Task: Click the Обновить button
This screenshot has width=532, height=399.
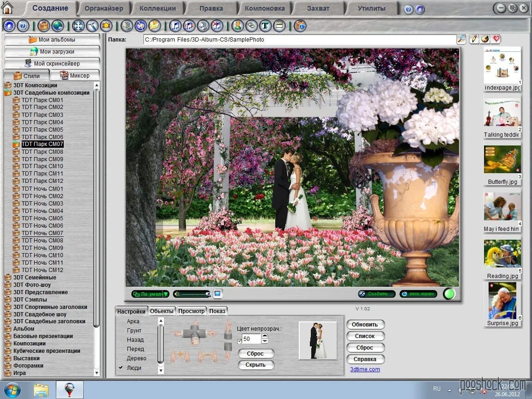Action: pos(365,325)
